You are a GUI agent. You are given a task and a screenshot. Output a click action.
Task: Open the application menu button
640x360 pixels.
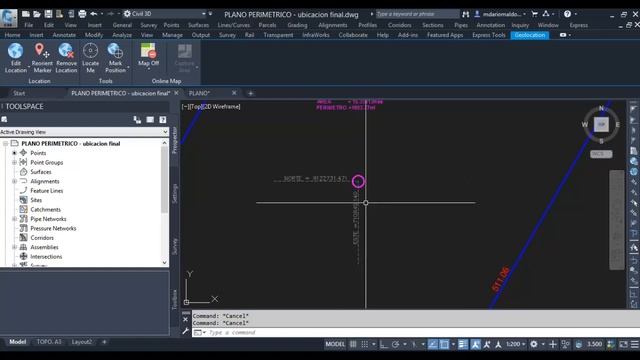click(9, 18)
